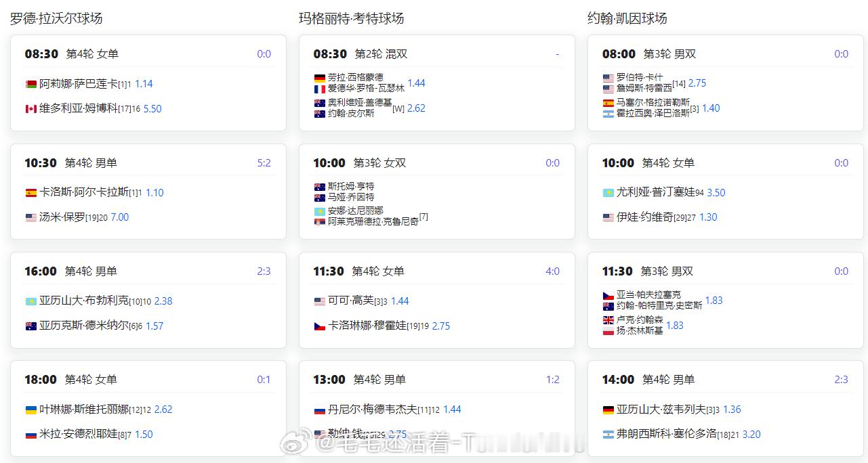
Task: Click the German flag next to 亚历山大·兹韦列夫
Action: [608, 410]
